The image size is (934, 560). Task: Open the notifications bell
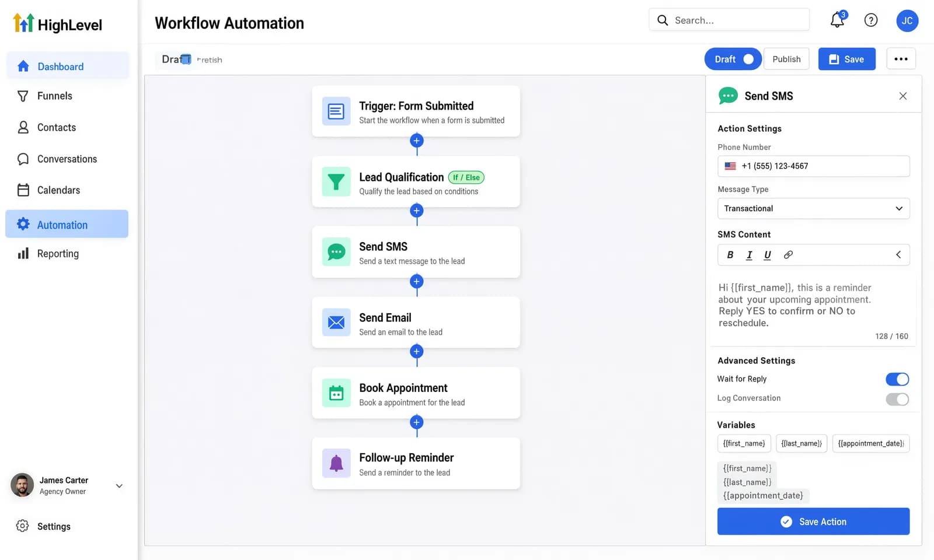[x=837, y=20]
